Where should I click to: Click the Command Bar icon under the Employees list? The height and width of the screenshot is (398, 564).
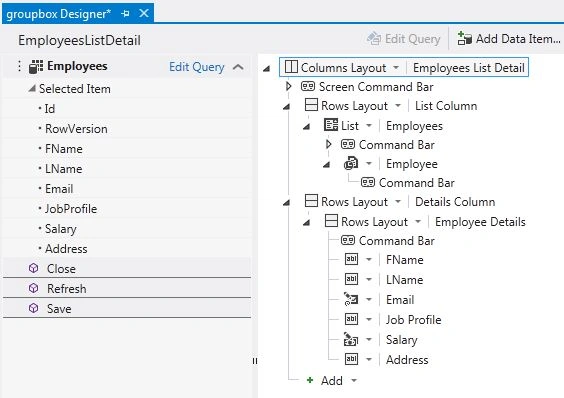point(348,144)
